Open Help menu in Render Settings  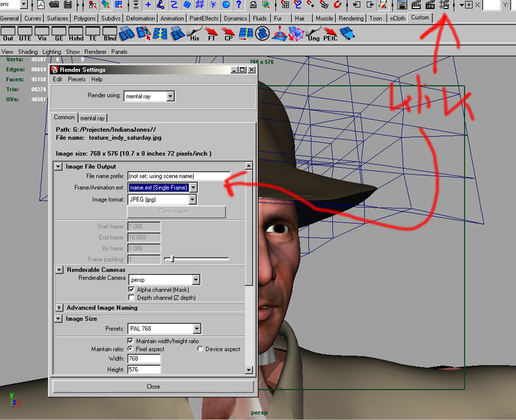(x=97, y=79)
